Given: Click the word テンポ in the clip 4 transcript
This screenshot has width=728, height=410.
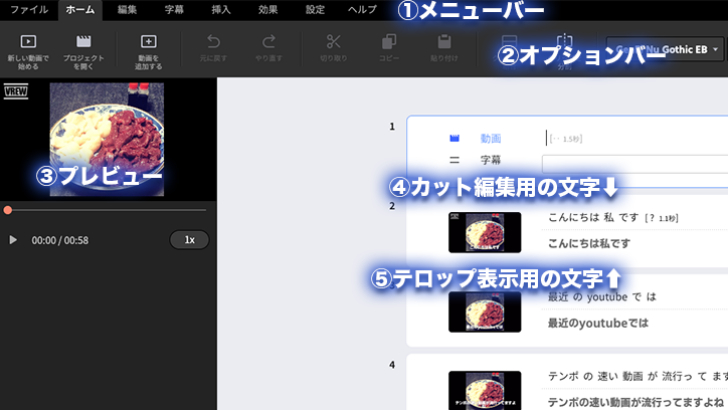Looking at the screenshot, I should [x=563, y=376].
